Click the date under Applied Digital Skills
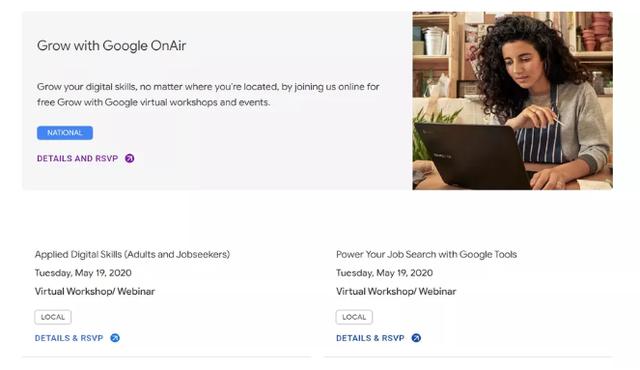This screenshot has height=370, width=640. pyautogui.click(x=83, y=273)
